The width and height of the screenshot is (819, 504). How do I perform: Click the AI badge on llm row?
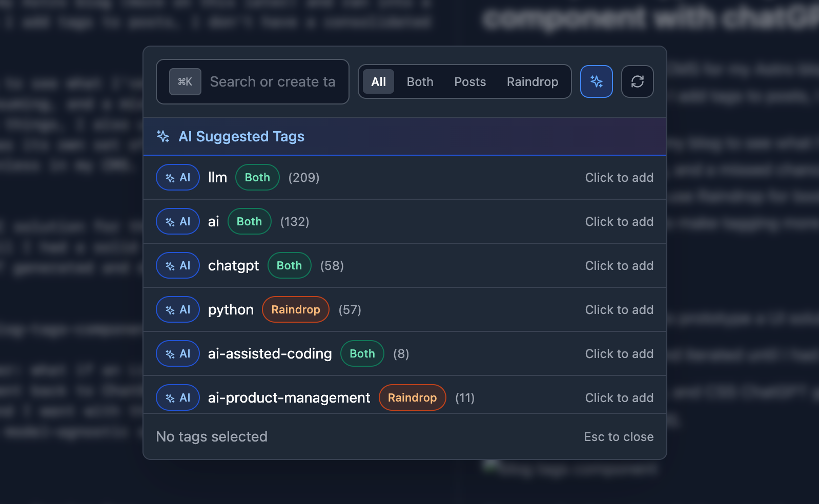(x=178, y=177)
